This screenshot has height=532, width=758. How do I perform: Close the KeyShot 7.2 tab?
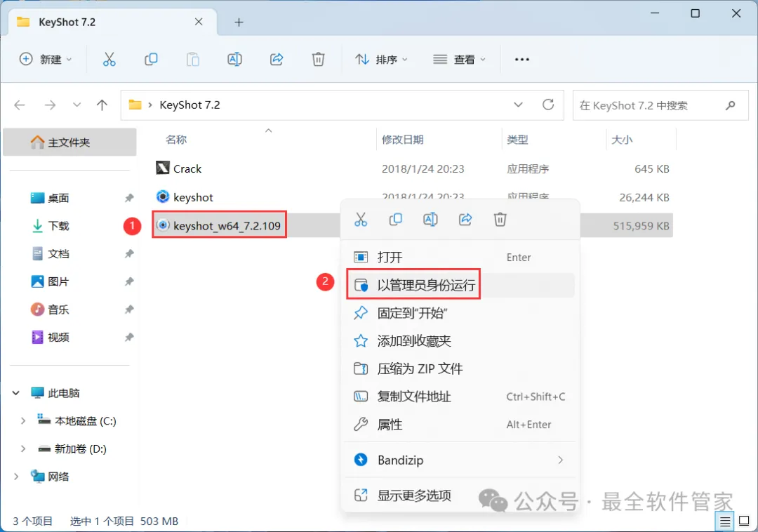point(199,22)
